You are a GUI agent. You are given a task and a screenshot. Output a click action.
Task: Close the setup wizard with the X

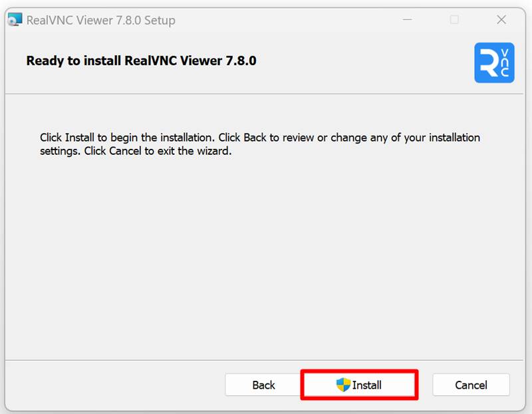click(x=501, y=20)
